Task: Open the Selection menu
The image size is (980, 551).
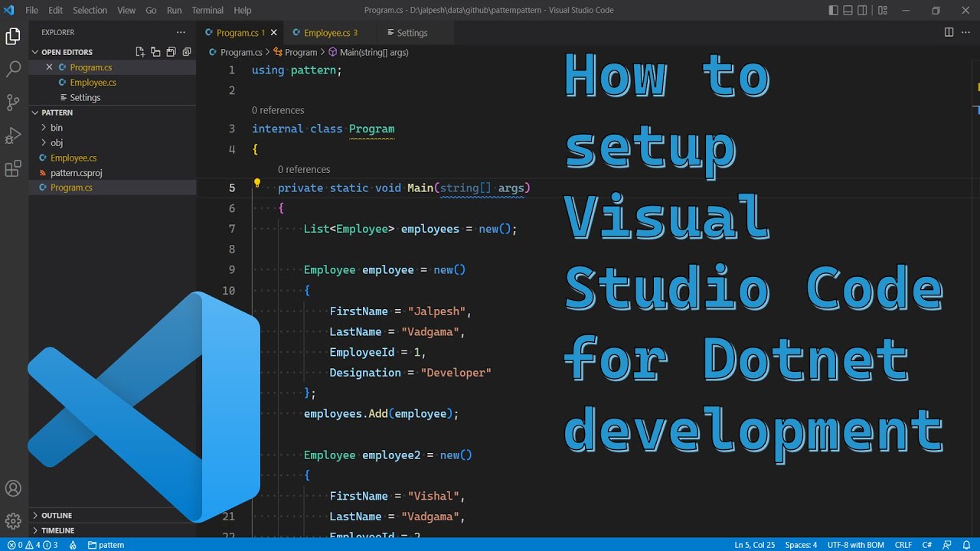Action: [90, 10]
